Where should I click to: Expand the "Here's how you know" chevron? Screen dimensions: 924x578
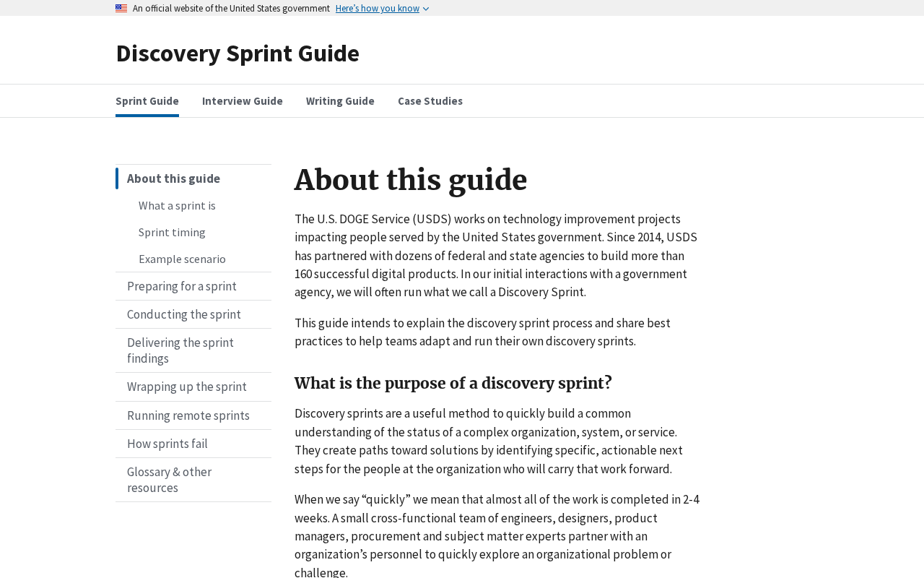(x=426, y=9)
